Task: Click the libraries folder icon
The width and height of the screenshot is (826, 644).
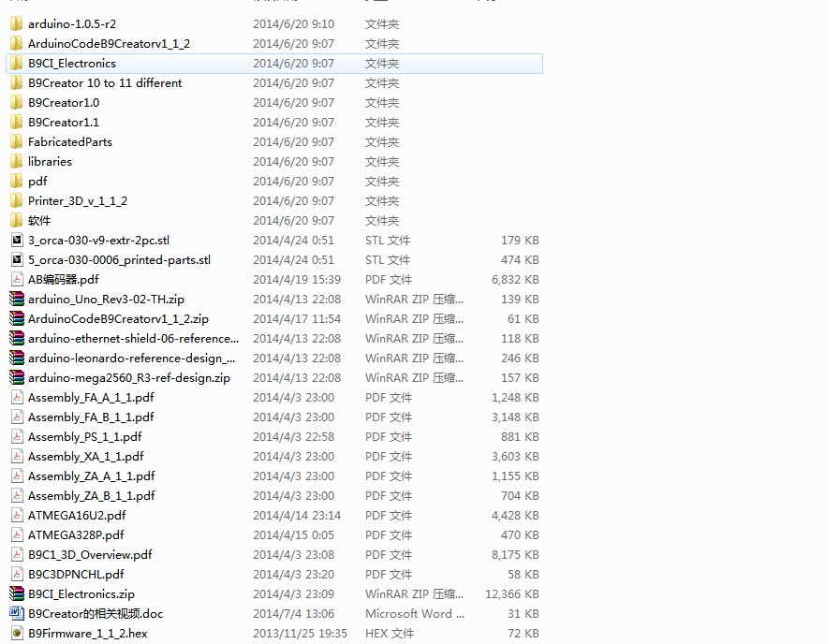Action: (16, 161)
